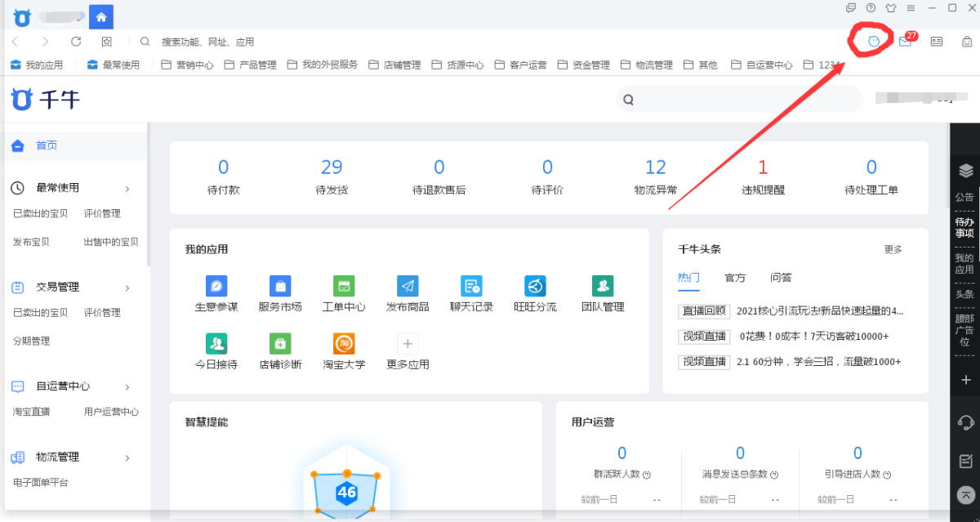Launch the 淘宝大学 app
Screen dimensions: 980x522
point(344,343)
